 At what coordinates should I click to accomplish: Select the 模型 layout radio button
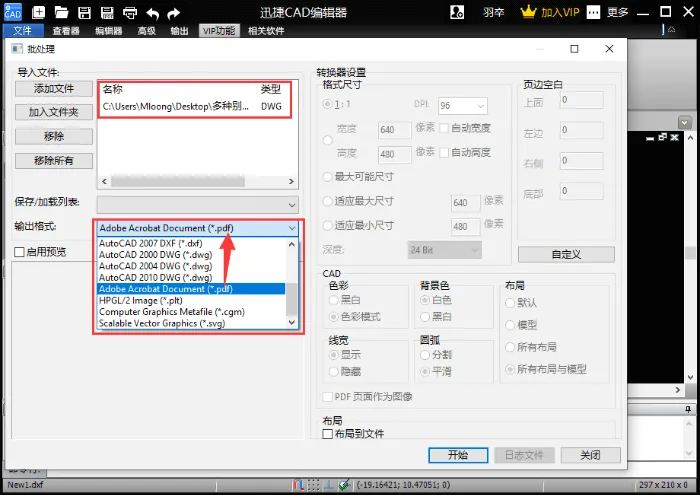coord(510,325)
